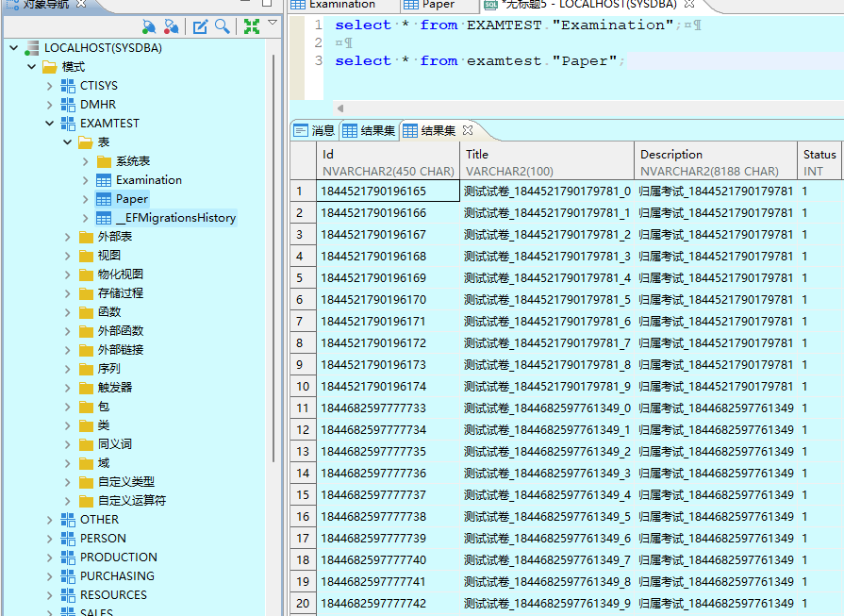This screenshot has height=616, width=844.
Task: Click title cell 测试试卷_1844521790179781_5
Action: tap(547, 299)
